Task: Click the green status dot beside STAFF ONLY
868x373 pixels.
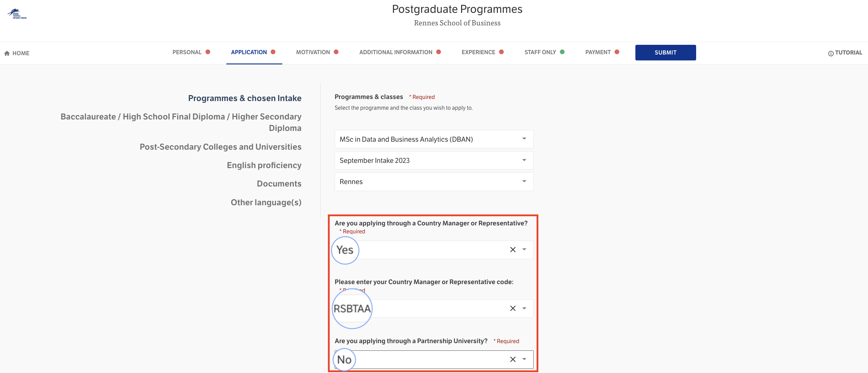Action: click(x=562, y=52)
